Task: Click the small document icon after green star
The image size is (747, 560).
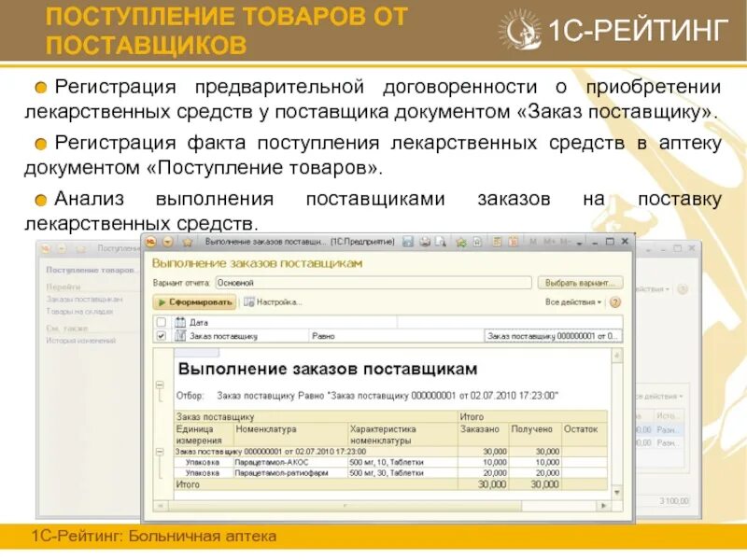Action: coord(477,242)
